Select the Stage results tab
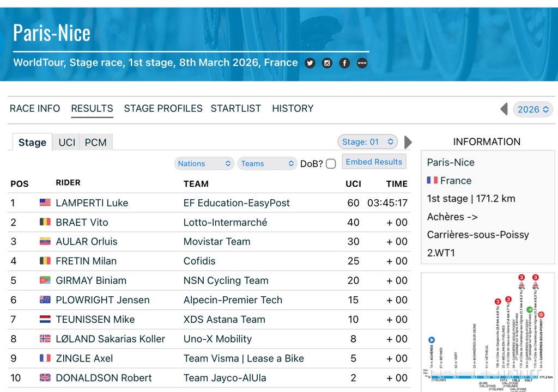This screenshot has width=558, height=392. point(32,142)
